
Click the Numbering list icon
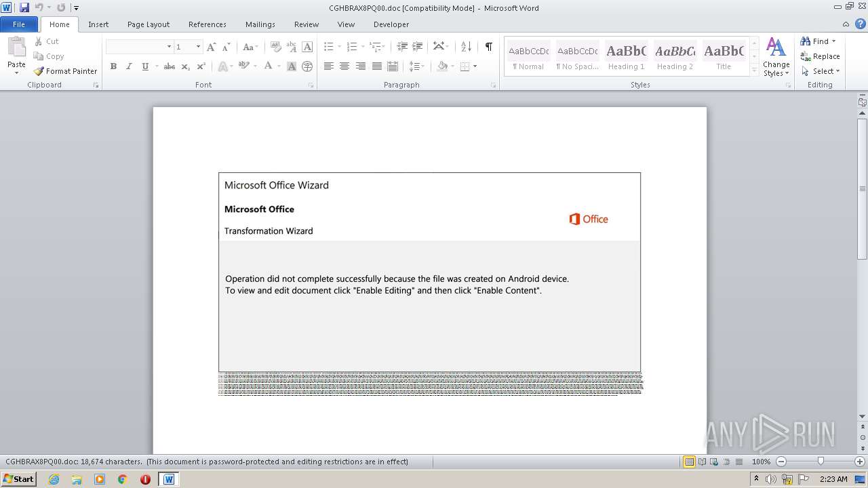(351, 47)
